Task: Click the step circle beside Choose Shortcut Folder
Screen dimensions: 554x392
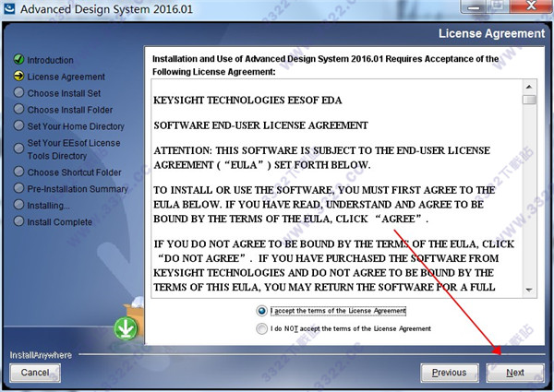Action: click(x=18, y=172)
